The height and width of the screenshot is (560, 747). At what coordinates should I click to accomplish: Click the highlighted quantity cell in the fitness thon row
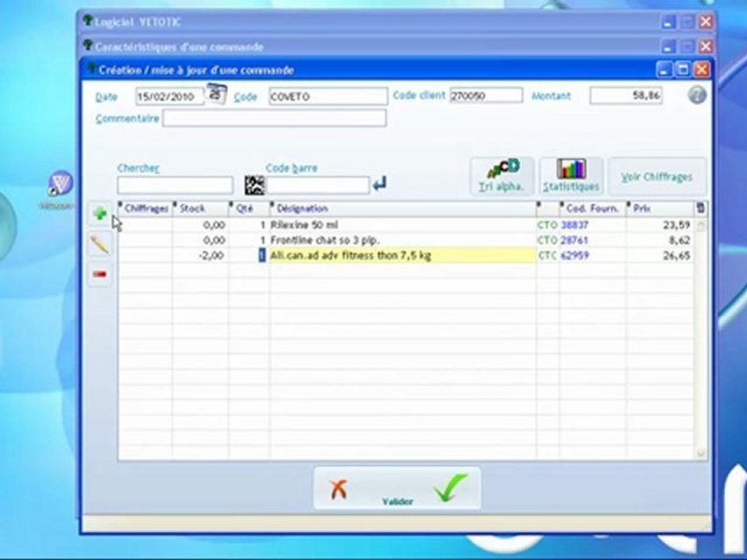262,255
